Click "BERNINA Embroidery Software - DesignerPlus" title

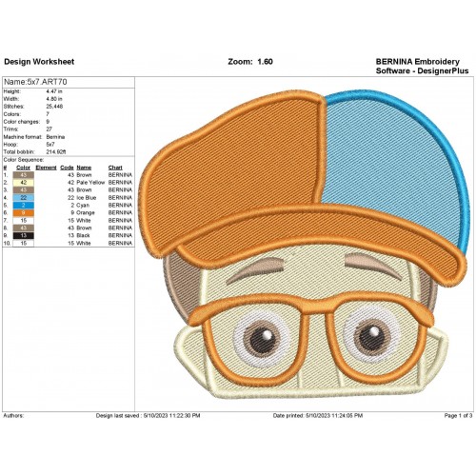[422, 66]
